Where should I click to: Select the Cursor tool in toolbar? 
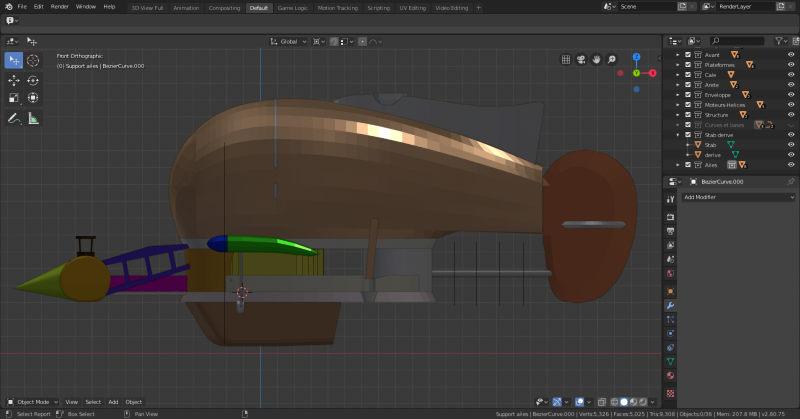pyautogui.click(x=33, y=60)
